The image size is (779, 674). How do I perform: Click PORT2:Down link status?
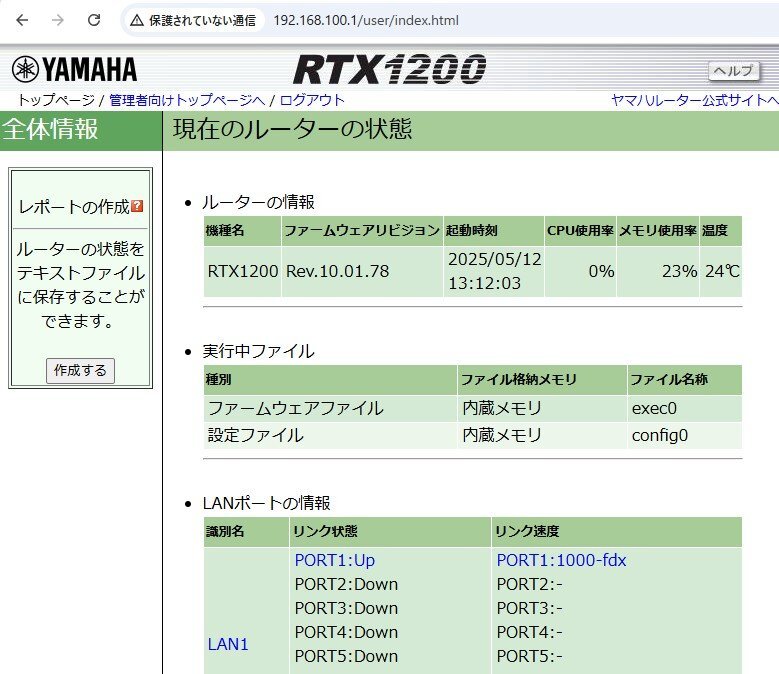point(346,584)
